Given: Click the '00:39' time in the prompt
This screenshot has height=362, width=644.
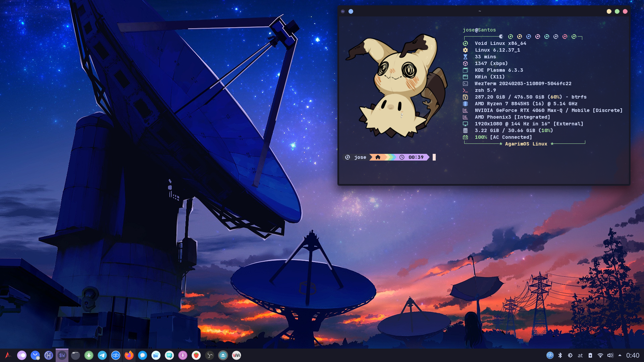Looking at the screenshot, I should (x=416, y=157).
